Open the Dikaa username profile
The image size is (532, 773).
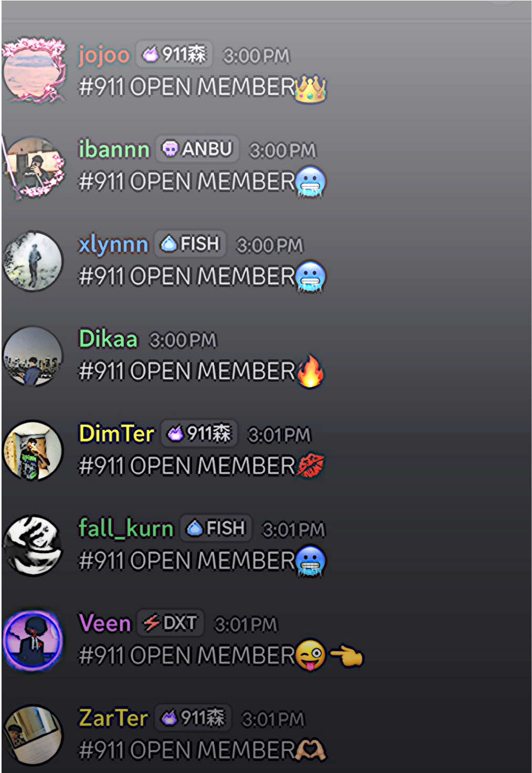pos(108,339)
